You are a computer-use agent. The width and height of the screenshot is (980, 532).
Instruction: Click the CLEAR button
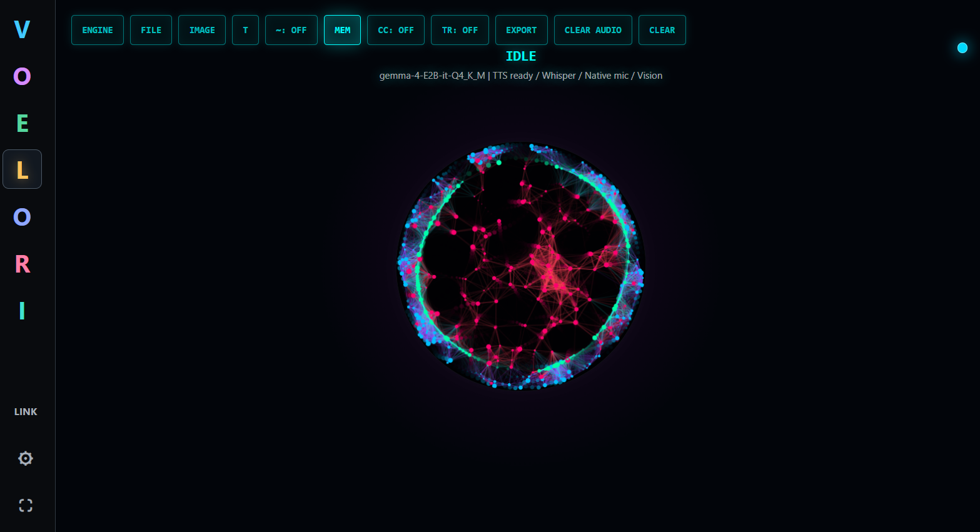pos(662,30)
